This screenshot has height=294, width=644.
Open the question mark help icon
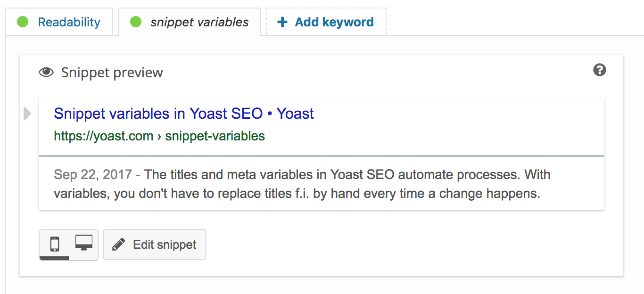[x=599, y=70]
